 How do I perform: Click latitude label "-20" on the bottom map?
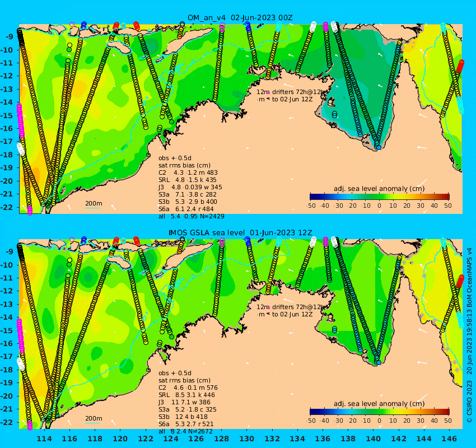click(7, 396)
